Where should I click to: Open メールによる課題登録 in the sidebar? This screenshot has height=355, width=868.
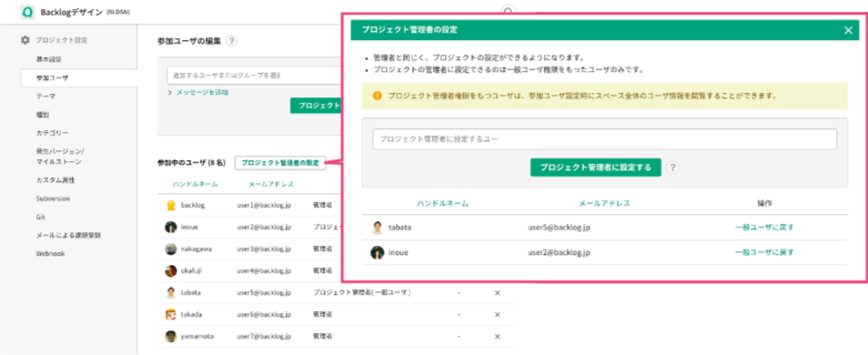click(68, 235)
